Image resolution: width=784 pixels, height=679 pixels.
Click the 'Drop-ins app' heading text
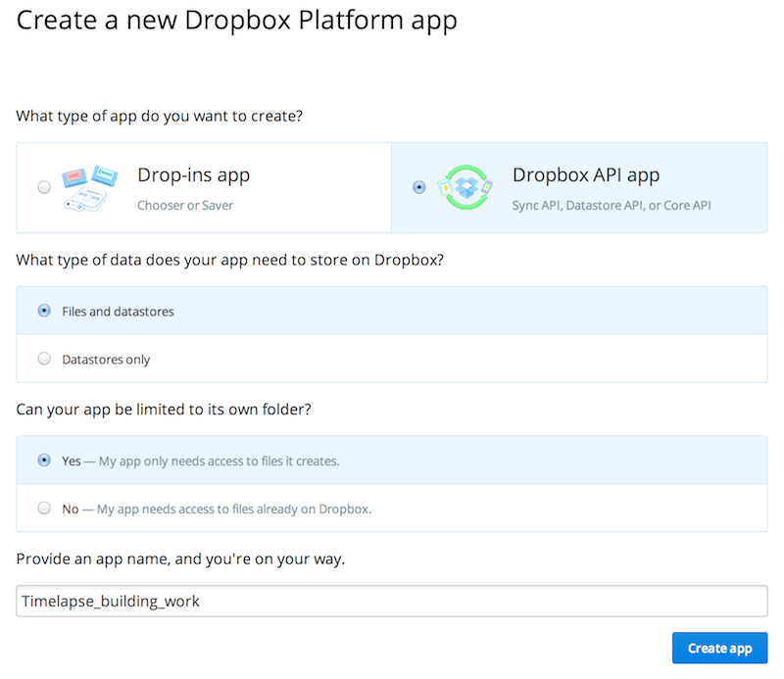(193, 175)
